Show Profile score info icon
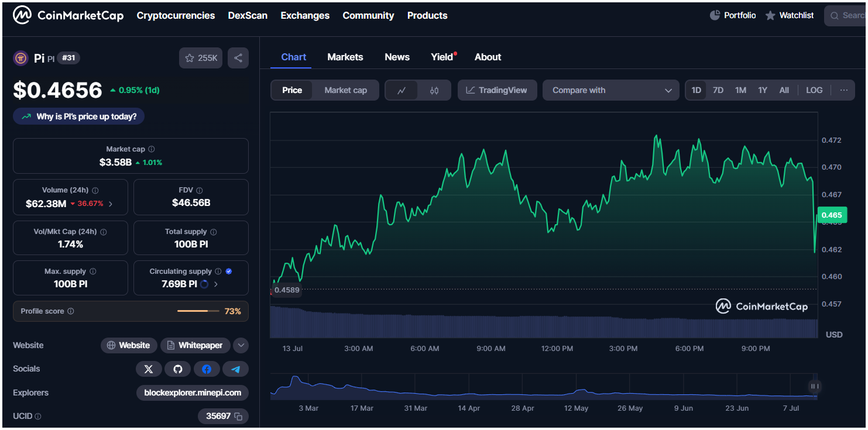Screen dimensions: 868x430 [x=71, y=311]
